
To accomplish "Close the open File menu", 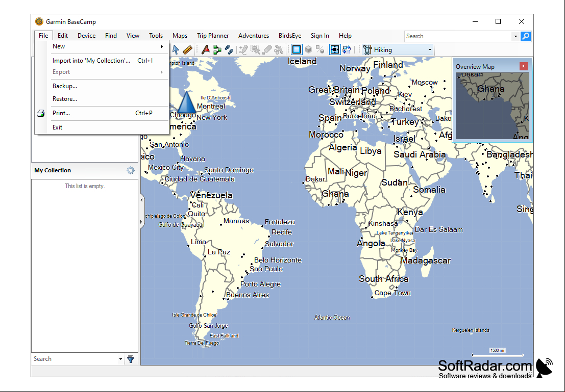I will [x=43, y=36].
